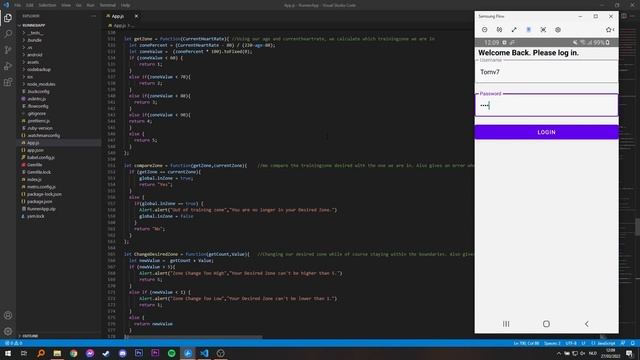Viewport: 640px width, 360px height.
Task: Open app.json in the explorer
Action: (36, 150)
